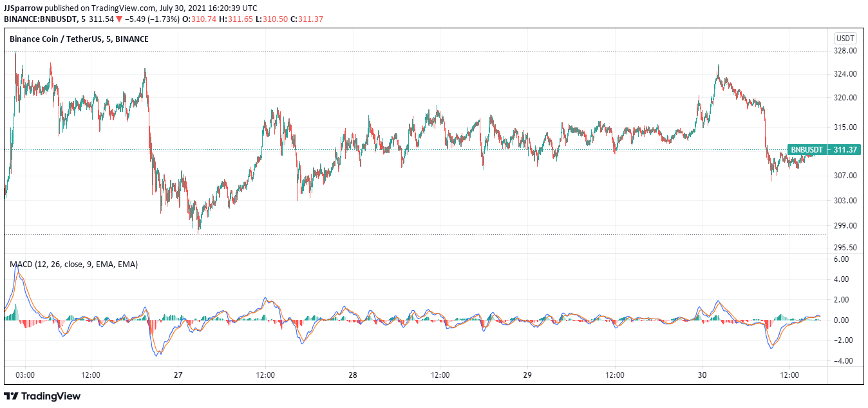Click the 0.00 MACD axis label

(x=842, y=320)
